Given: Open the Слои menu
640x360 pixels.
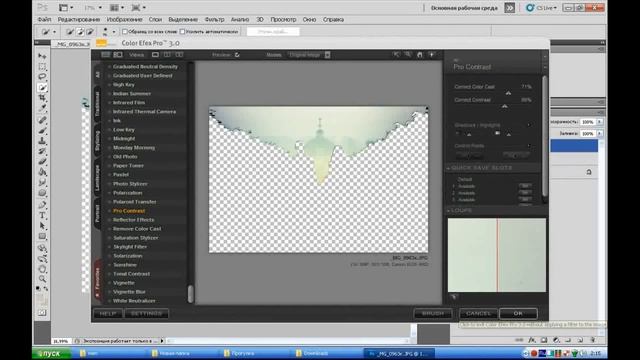Looking at the screenshot, I should (x=155, y=20).
